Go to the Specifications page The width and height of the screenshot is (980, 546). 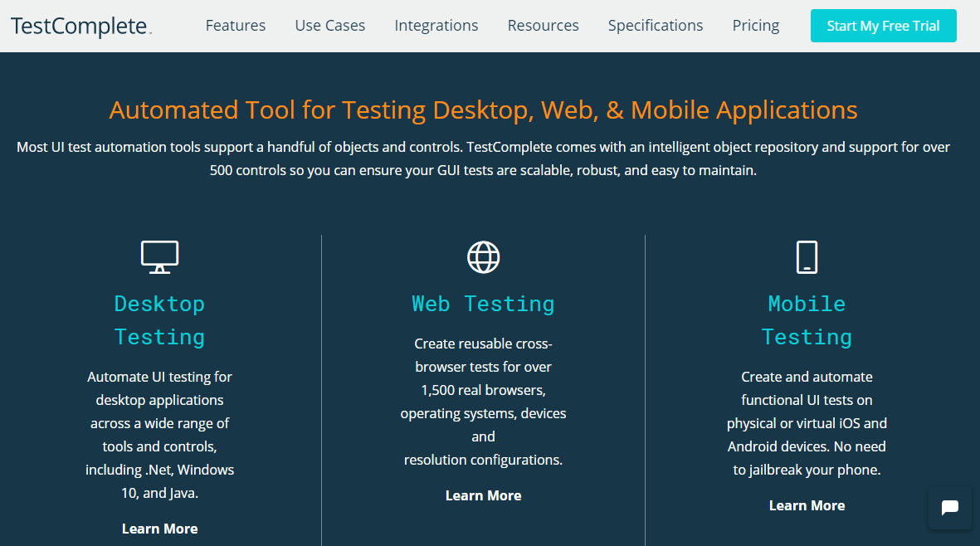[x=656, y=26]
